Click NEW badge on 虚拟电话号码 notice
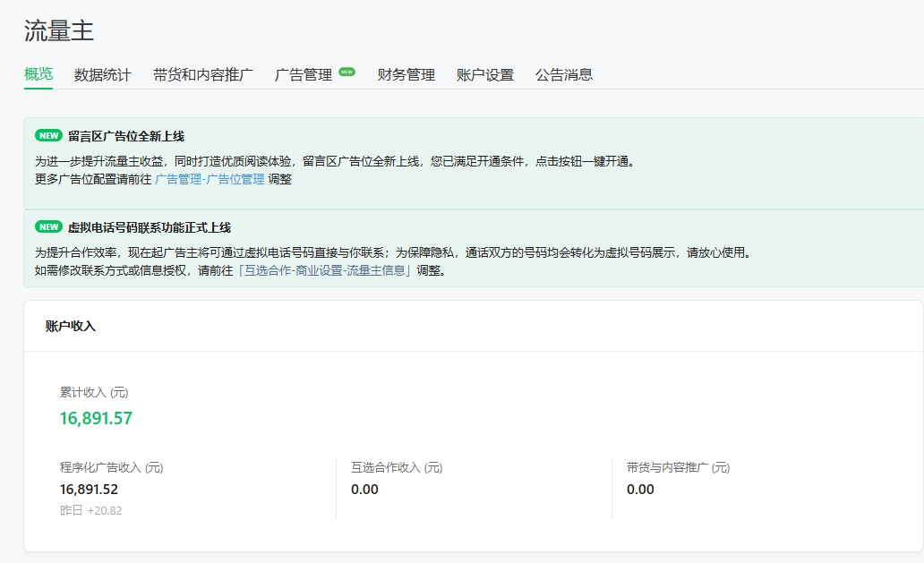Viewport: 924px width, 563px height. pyautogui.click(x=48, y=227)
